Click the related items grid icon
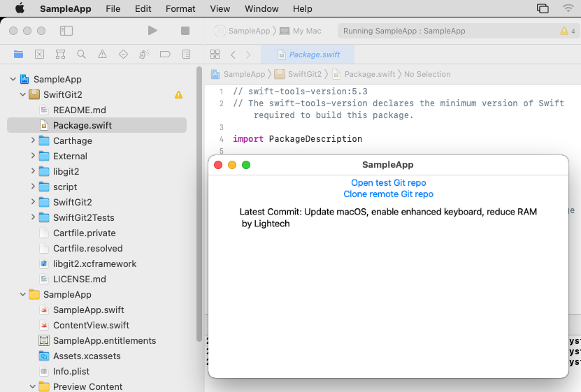581x392 pixels. click(x=215, y=55)
